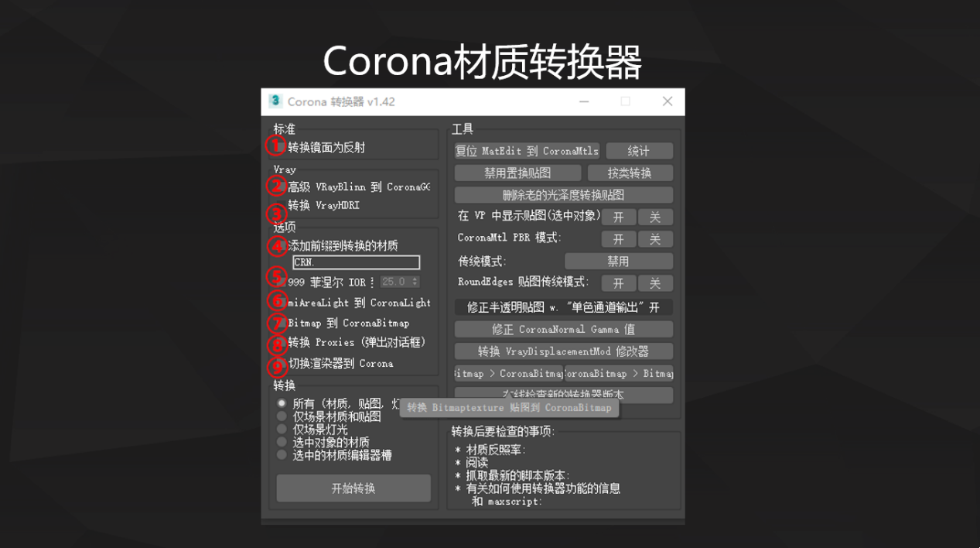Toggle Bitmap 到 CoronaBitmap option
Screen dimensions: 980x548
tap(341, 323)
